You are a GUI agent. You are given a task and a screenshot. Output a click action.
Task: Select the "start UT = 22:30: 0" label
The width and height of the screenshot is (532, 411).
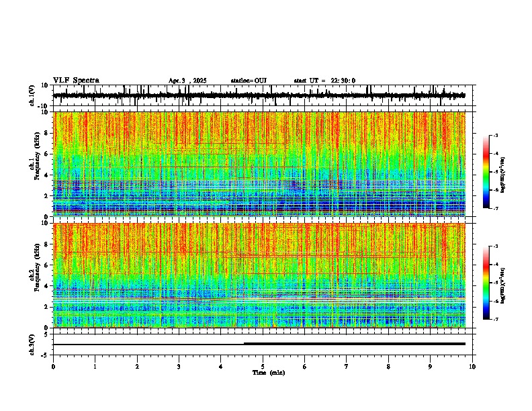click(324, 81)
